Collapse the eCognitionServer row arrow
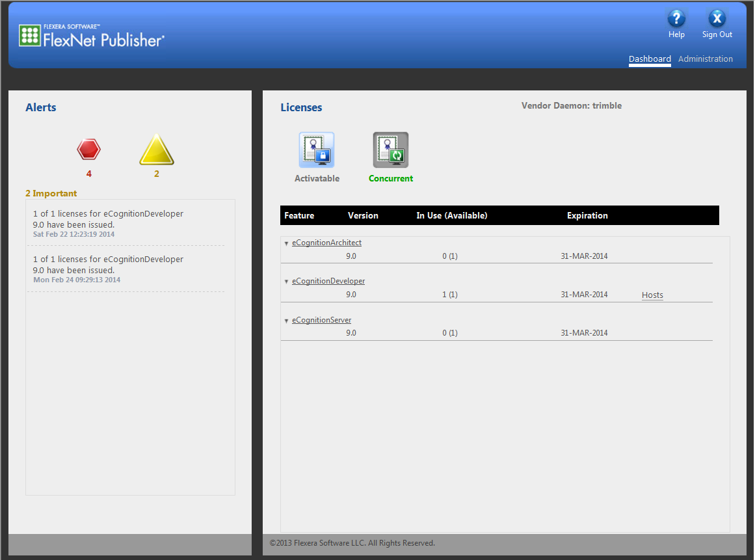This screenshot has width=755, height=560. (287, 321)
